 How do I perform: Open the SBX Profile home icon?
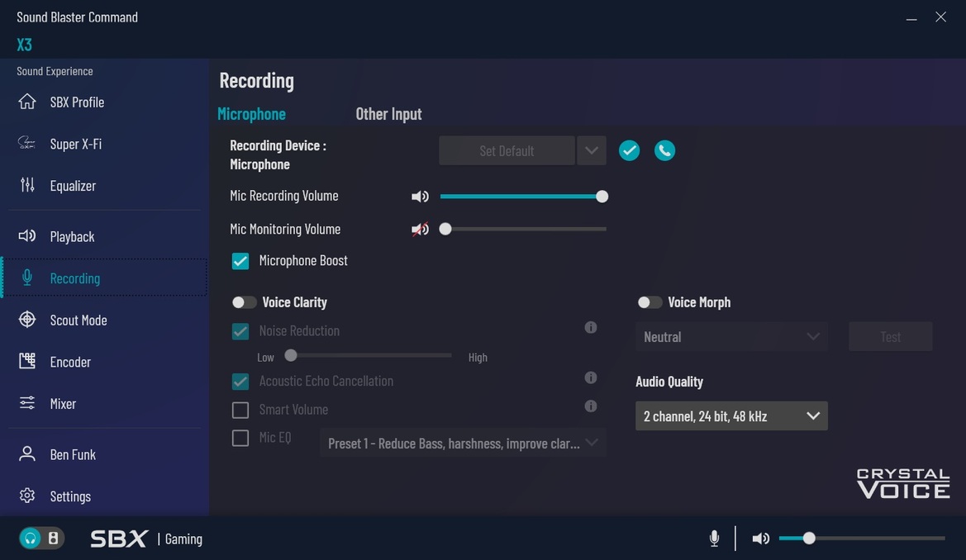pyautogui.click(x=27, y=102)
